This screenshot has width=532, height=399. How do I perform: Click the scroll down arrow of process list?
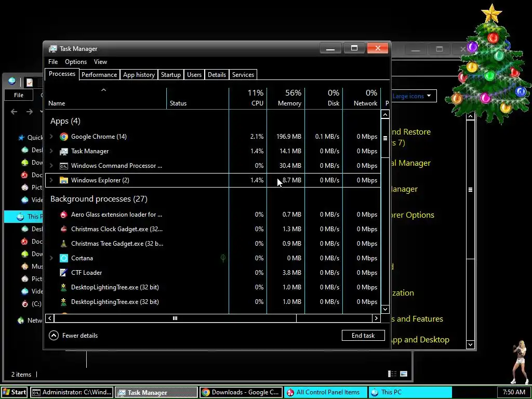(385, 309)
